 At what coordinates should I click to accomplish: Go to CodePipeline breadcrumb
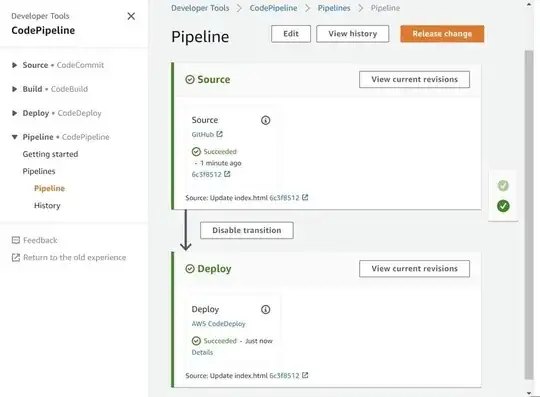[273, 8]
